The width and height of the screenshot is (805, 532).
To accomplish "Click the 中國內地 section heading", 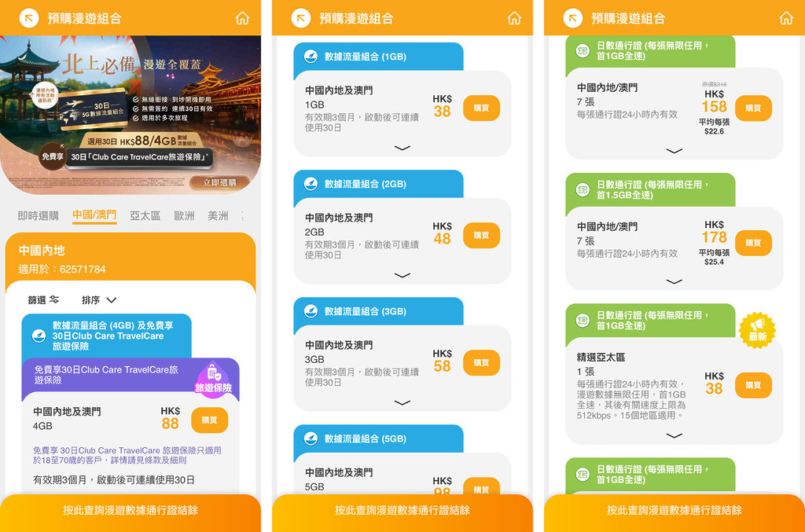I will tap(42, 251).
